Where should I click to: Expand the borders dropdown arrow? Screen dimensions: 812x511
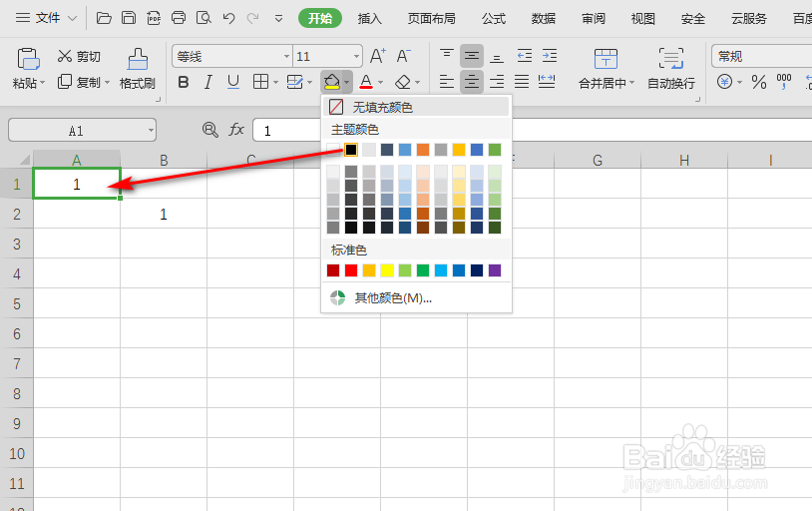275,82
